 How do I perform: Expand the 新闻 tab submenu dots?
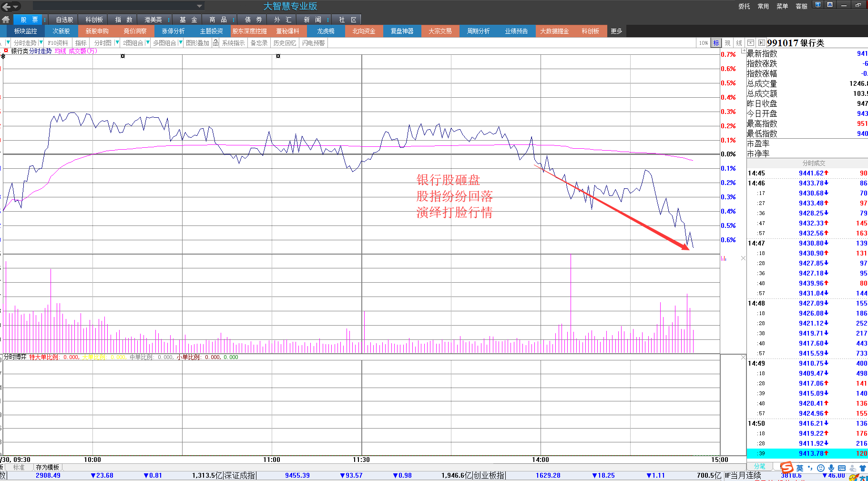click(x=328, y=20)
